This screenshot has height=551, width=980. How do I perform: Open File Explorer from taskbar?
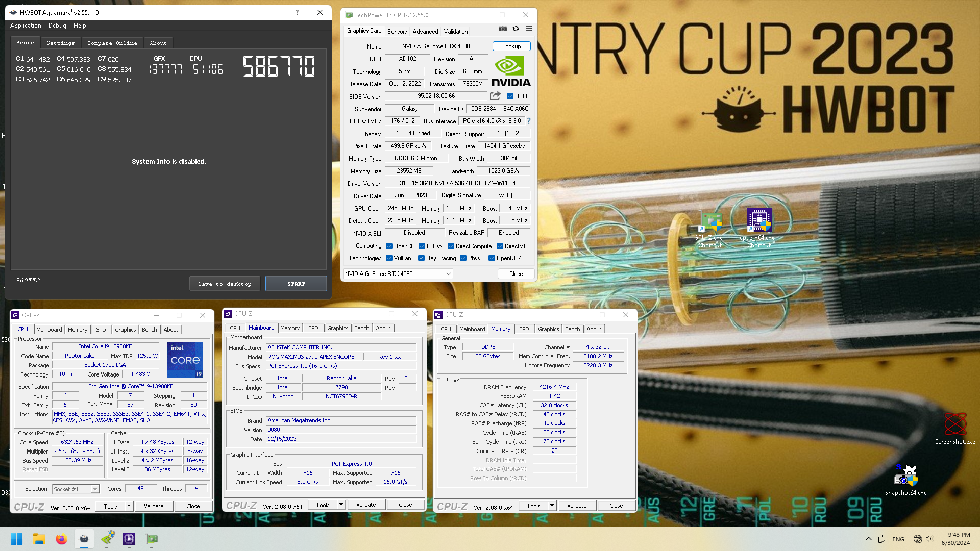39,539
